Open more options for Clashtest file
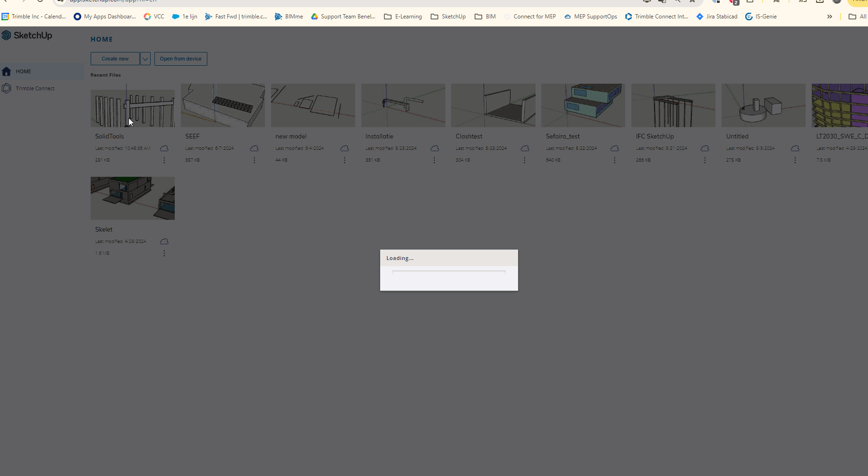Viewport: 868px width, 476px height. 525,160
